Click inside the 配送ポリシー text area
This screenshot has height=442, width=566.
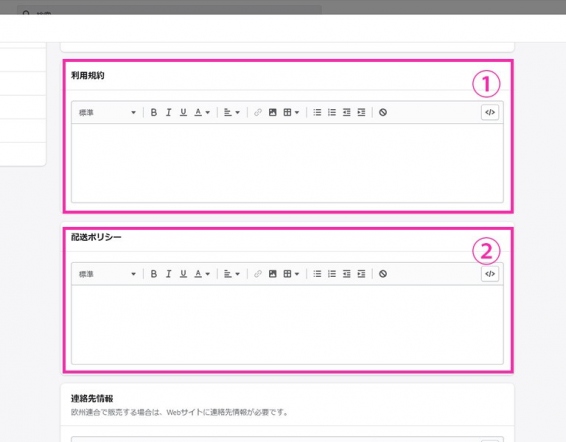coord(287,325)
